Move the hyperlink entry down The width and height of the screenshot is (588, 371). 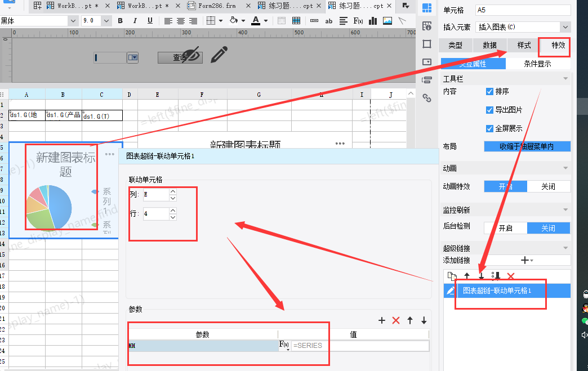(482, 276)
